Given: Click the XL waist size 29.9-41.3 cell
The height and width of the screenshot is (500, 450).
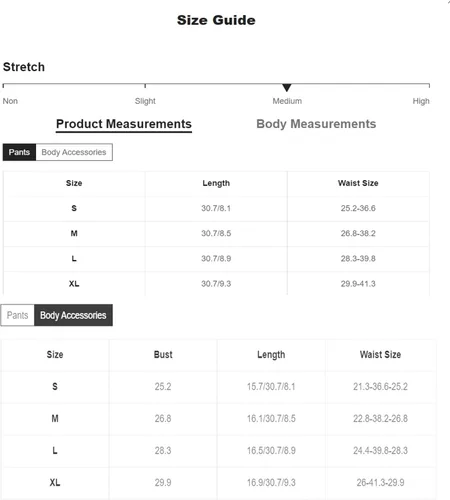Looking at the screenshot, I should coord(358,284).
